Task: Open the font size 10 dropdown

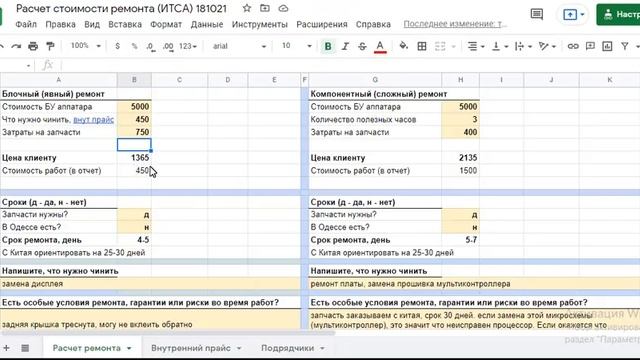Action: click(x=296, y=46)
